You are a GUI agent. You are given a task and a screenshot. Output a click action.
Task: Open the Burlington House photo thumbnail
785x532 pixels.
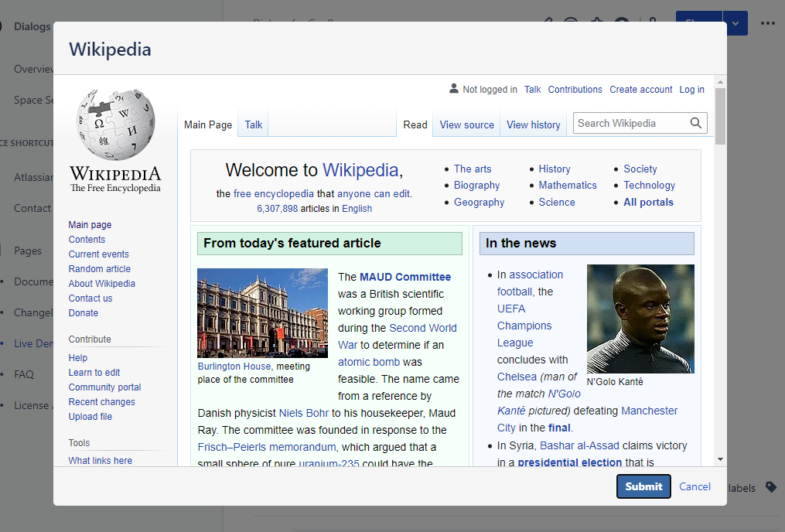tap(262, 313)
